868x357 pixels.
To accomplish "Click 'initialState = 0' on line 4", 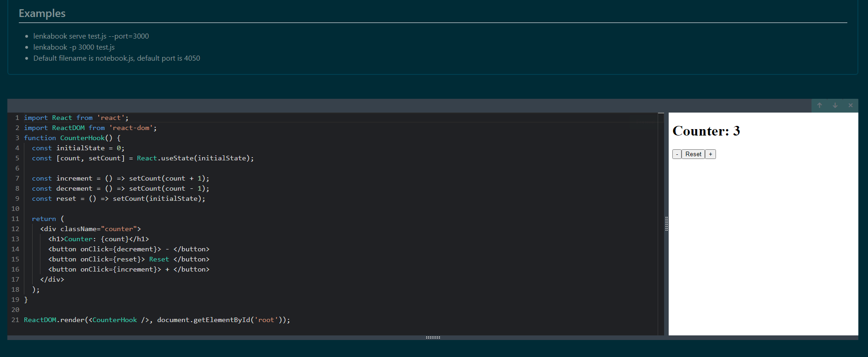I will pyautogui.click(x=88, y=148).
